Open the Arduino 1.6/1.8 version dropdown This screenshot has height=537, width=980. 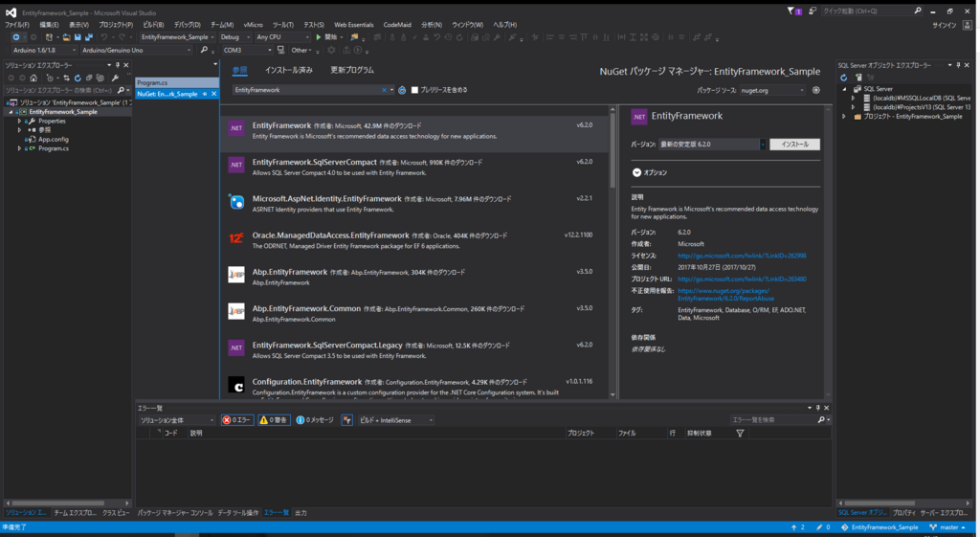[x=43, y=50]
